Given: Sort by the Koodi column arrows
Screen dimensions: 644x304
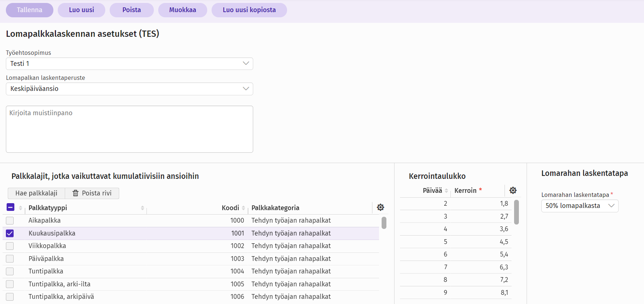Looking at the screenshot, I should click(243, 208).
